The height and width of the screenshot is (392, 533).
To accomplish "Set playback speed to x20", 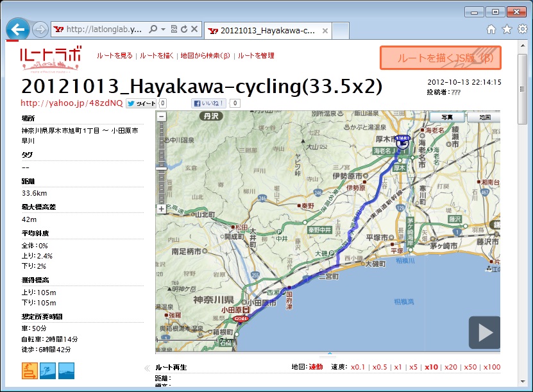I will (x=451, y=367).
